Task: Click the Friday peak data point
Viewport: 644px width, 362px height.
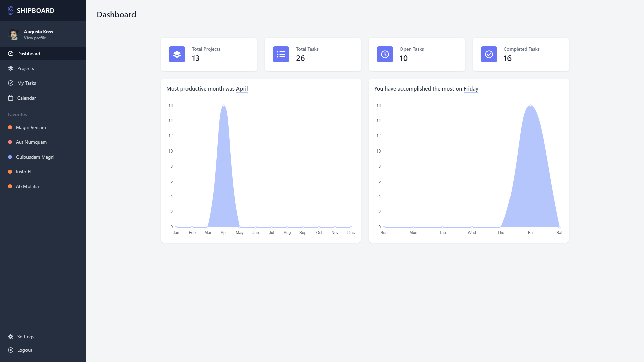Action: tap(530, 106)
